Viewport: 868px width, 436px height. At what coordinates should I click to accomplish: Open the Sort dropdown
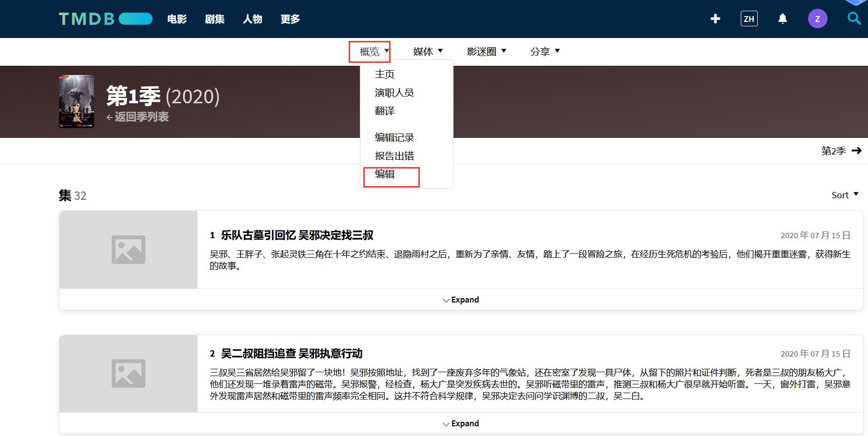coord(845,195)
